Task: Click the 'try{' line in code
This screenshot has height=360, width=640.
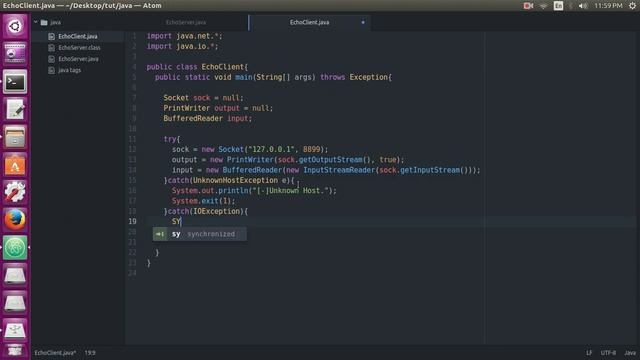Action: click(172, 139)
